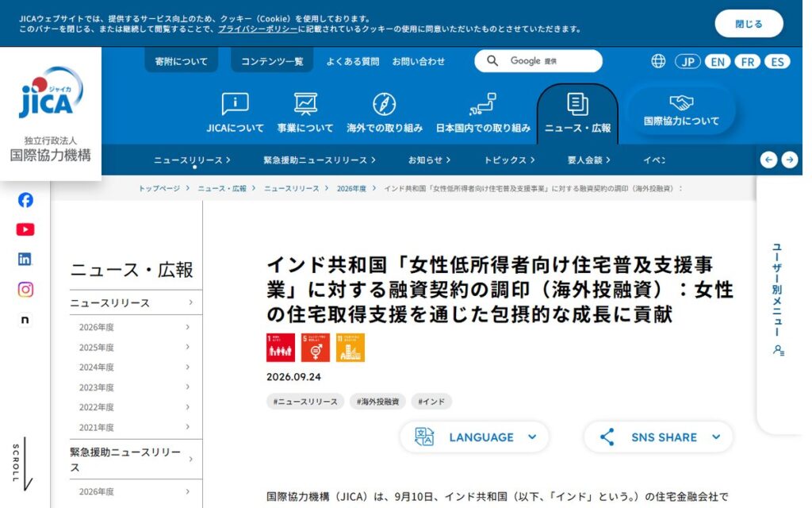Open the SNS SHARE dropdown

coord(658,437)
